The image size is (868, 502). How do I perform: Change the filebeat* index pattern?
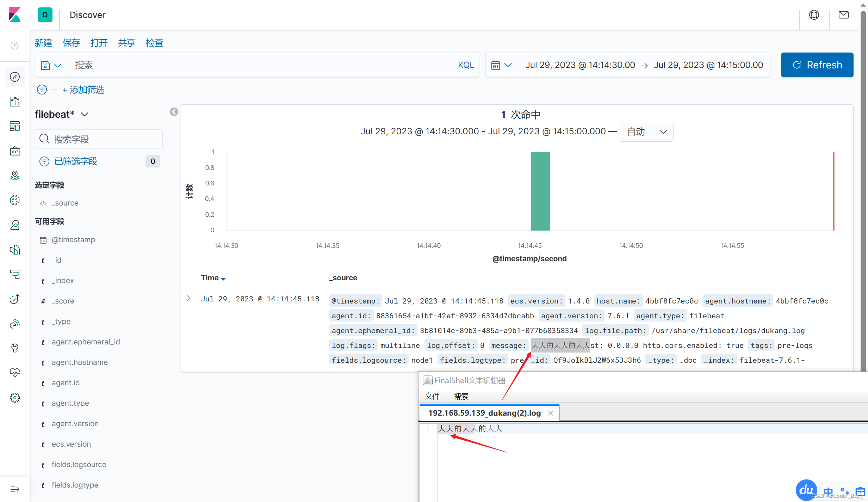click(62, 114)
